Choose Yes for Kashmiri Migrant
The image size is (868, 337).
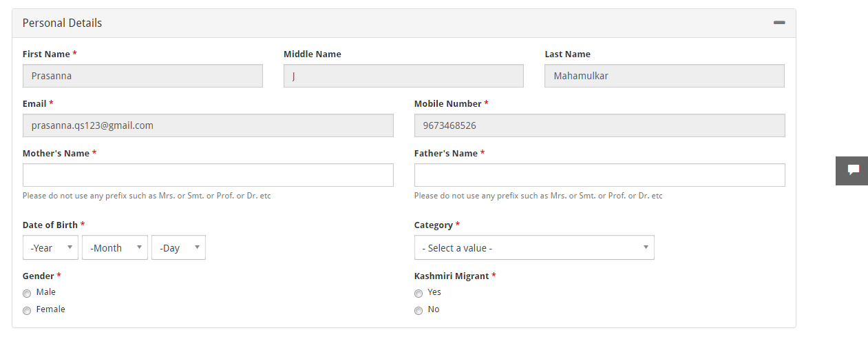419,294
